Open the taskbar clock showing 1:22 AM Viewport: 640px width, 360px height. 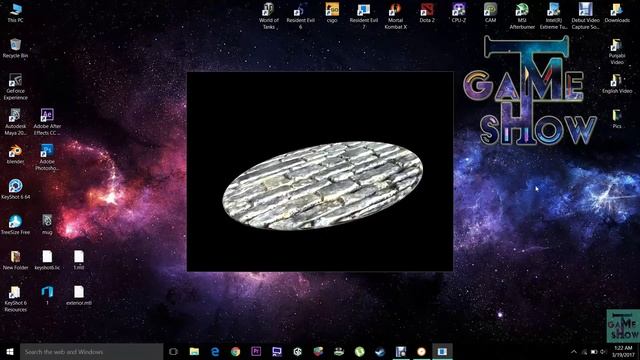tap(623, 351)
